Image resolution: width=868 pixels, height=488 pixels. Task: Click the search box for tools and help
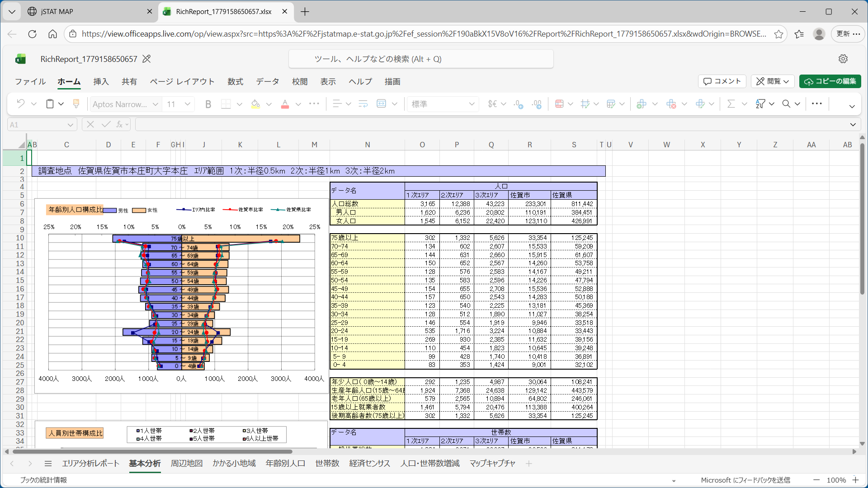(421, 59)
